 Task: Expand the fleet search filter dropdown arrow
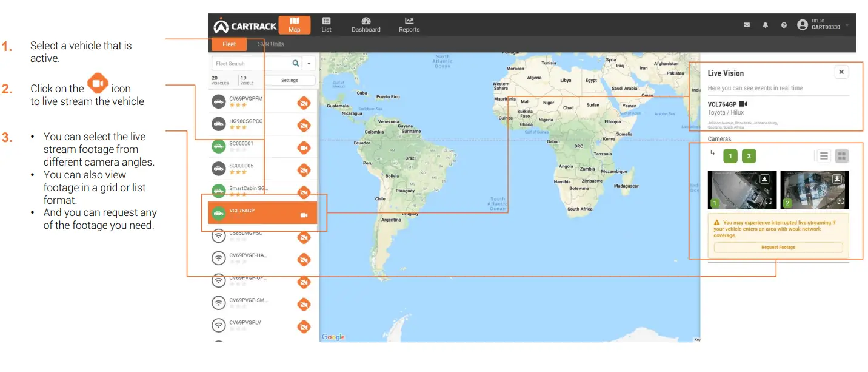tap(309, 63)
